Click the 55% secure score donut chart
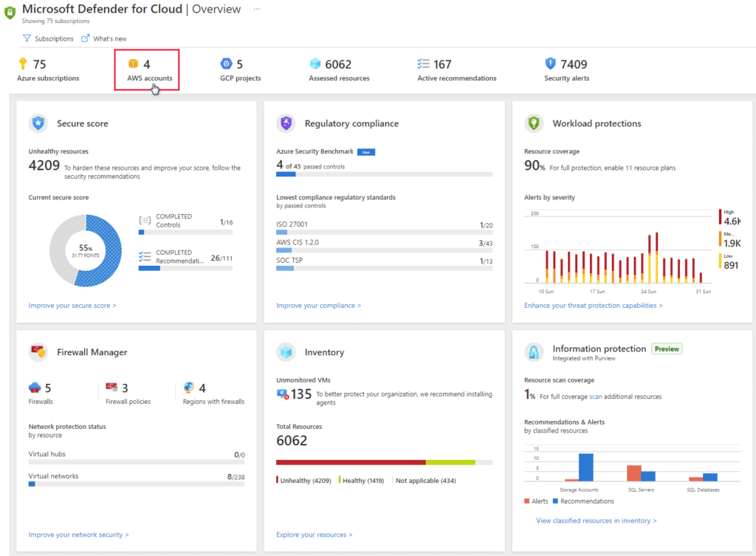 coord(86,251)
